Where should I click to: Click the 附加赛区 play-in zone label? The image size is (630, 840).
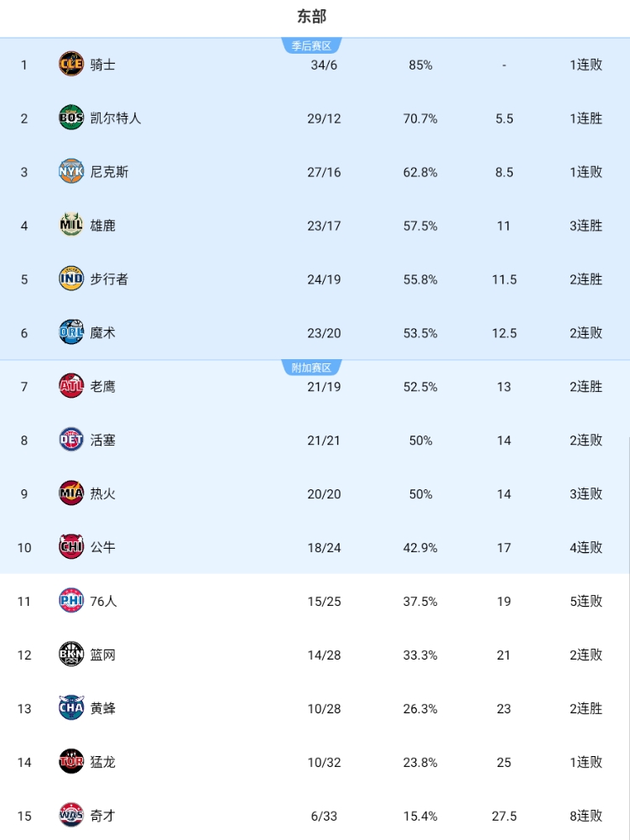(311, 368)
